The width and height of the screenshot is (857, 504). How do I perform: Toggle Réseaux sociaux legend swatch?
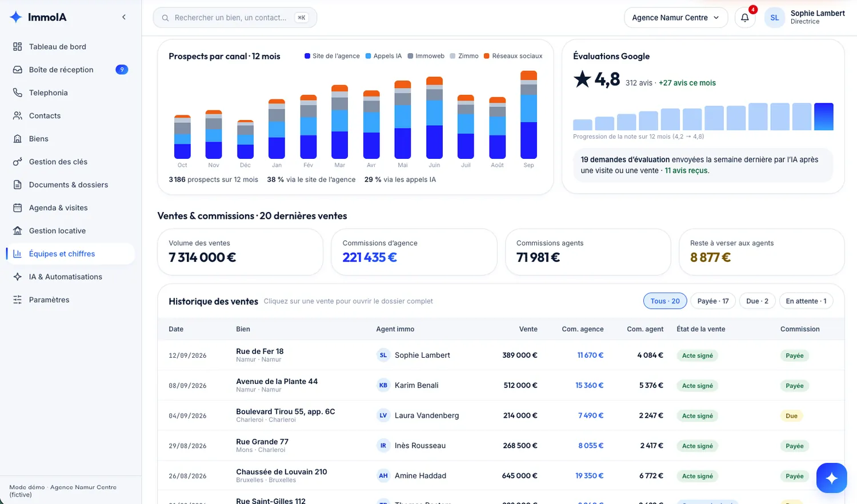487,56
